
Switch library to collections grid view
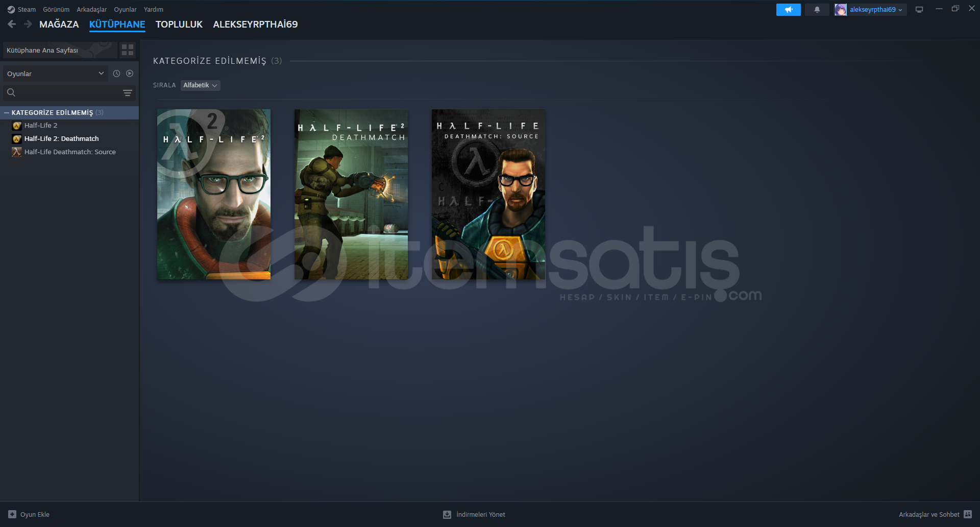128,50
